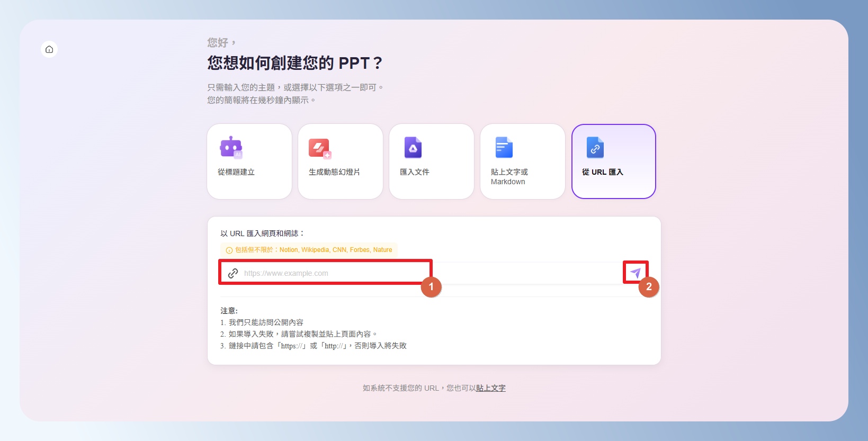The image size is (868, 441).
Task: Click the blue text document icon
Action: pos(504,148)
